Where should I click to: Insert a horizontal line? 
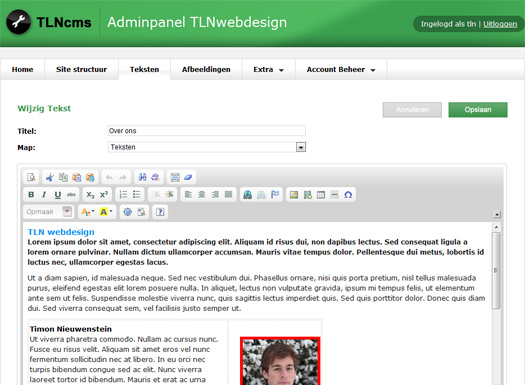click(334, 195)
